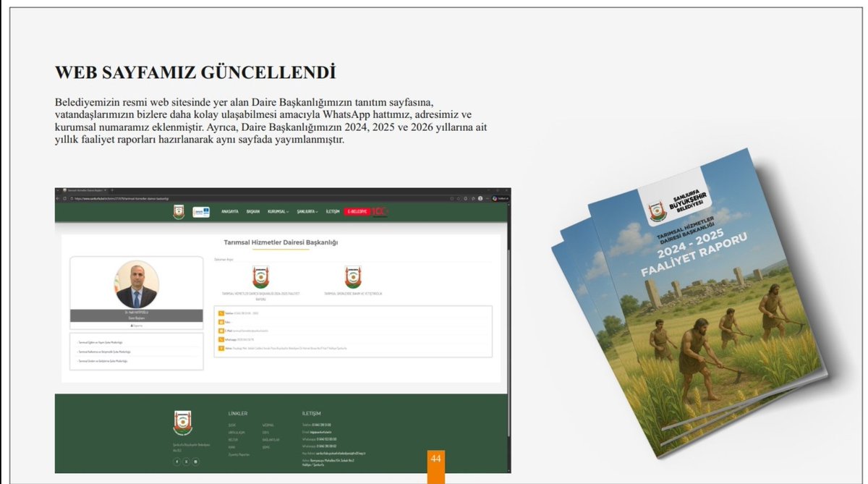Click the Adres icon in contact box

coord(221,348)
